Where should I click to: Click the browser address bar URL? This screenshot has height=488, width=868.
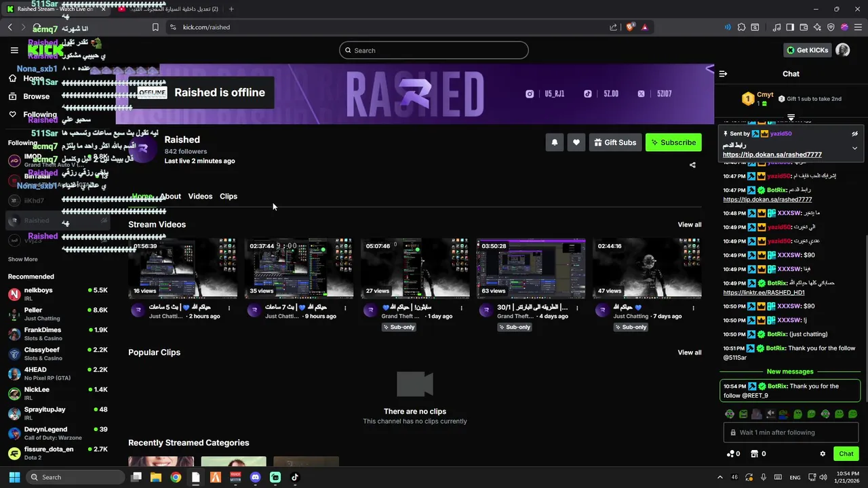(206, 27)
